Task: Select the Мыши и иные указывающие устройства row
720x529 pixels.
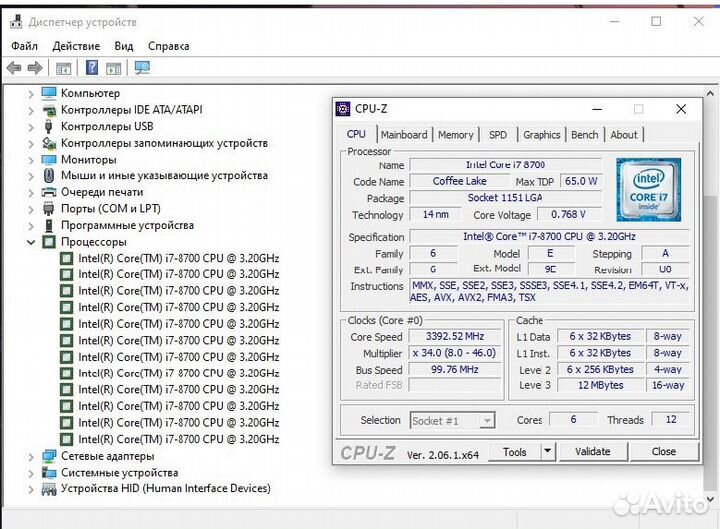Action: pyautogui.click(x=164, y=175)
